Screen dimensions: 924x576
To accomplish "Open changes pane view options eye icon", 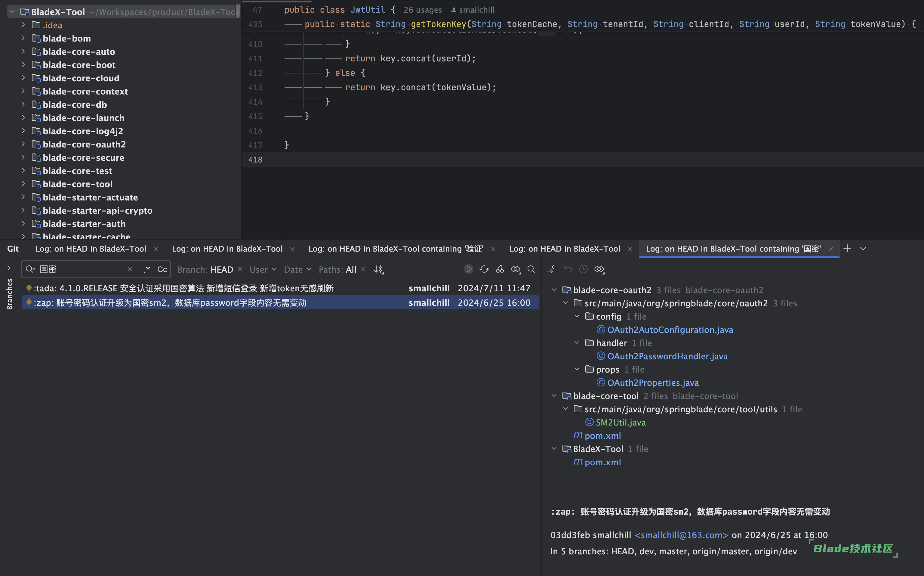I will pyautogui.click(x=599, y=269).
